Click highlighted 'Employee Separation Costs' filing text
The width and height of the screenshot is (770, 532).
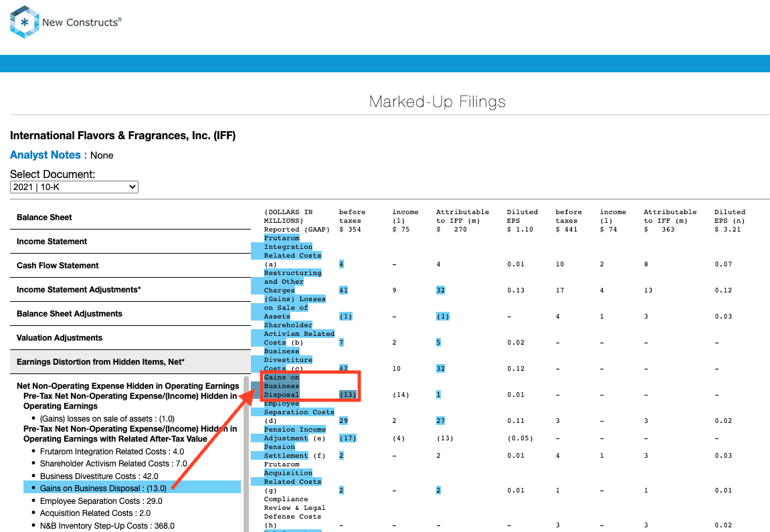point(298,408)
